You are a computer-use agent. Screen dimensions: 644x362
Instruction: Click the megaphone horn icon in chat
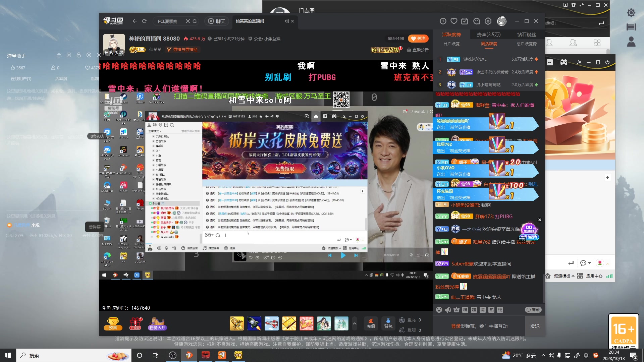click(x=448, y=310)
